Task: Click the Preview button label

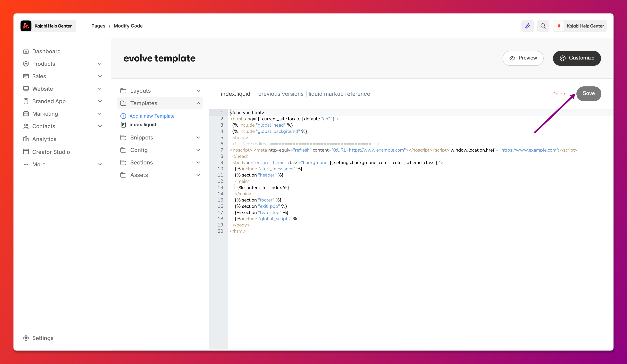Action: (x=527, y=58)
